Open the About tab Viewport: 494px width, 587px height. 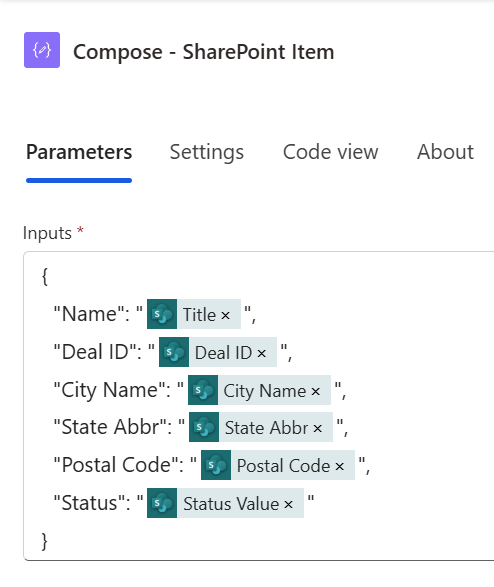(x=445, y=152)
